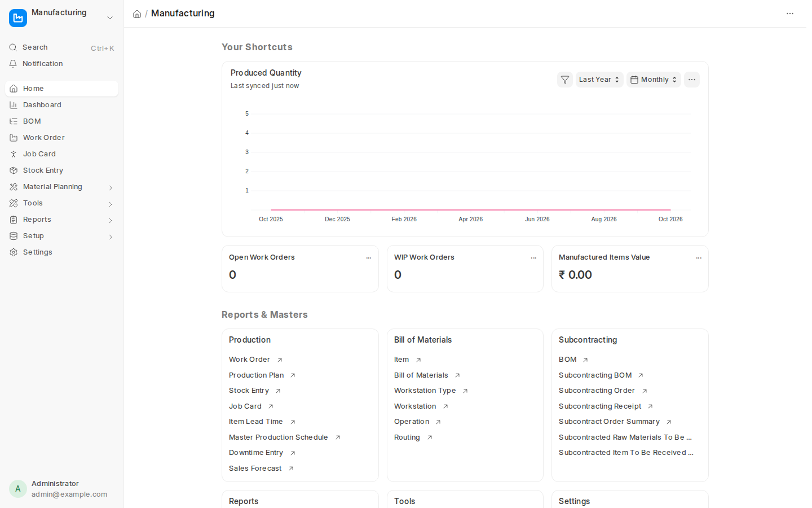
Task: Open the Routing link under Bill of Materials
Action: pos(407,437)
